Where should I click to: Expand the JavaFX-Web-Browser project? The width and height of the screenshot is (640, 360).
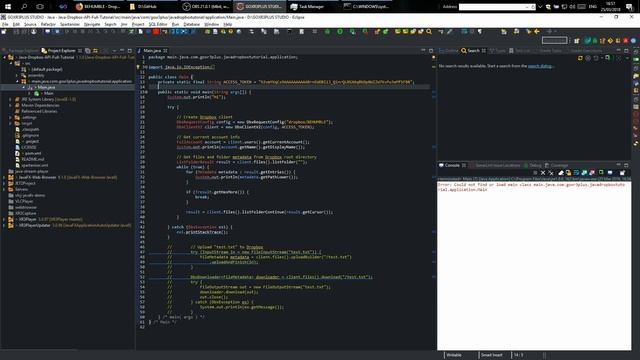point(4,178)
